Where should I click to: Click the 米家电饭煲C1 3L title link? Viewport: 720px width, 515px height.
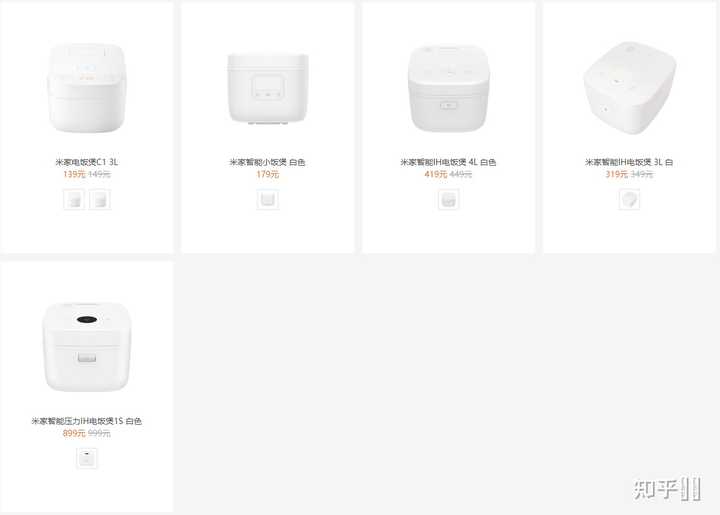click(87, 162)
